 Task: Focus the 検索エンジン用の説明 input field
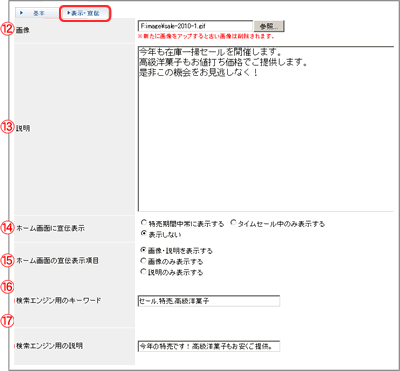click(x=209, y=346)
